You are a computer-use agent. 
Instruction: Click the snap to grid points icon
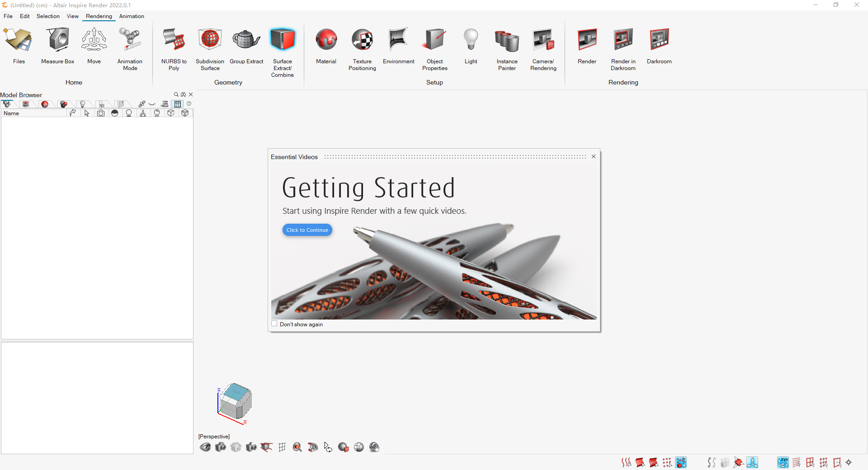[796, 462]
